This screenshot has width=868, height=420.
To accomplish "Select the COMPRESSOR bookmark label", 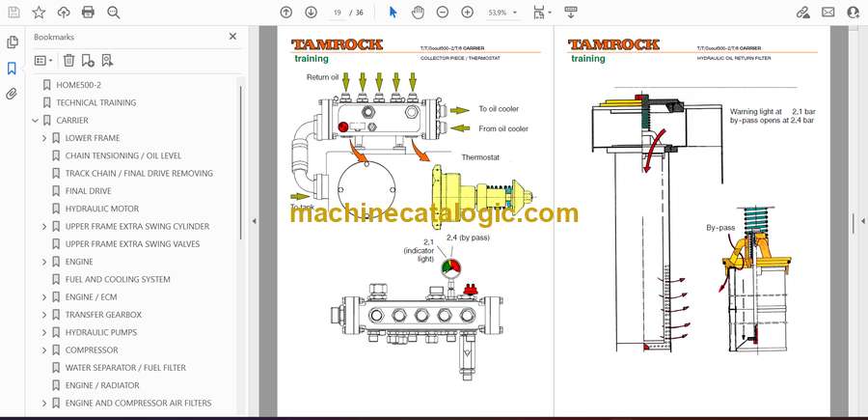I will point(92,350).
